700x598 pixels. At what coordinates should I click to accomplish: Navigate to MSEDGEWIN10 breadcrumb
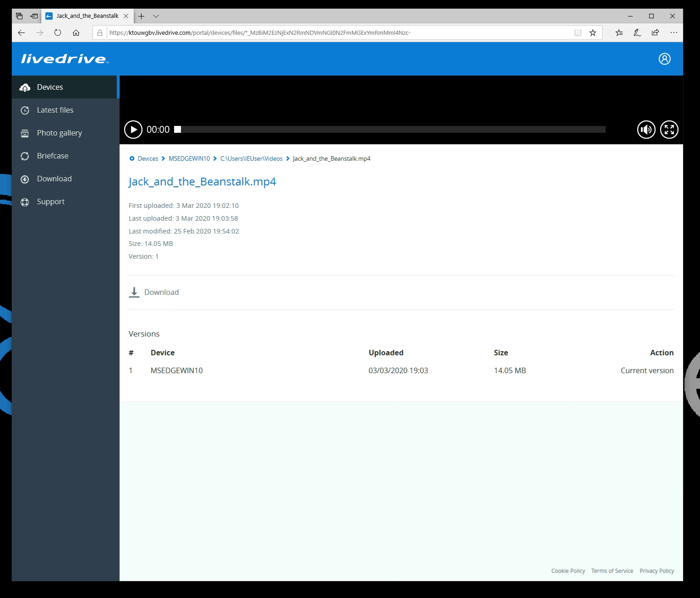click(189, 158)
